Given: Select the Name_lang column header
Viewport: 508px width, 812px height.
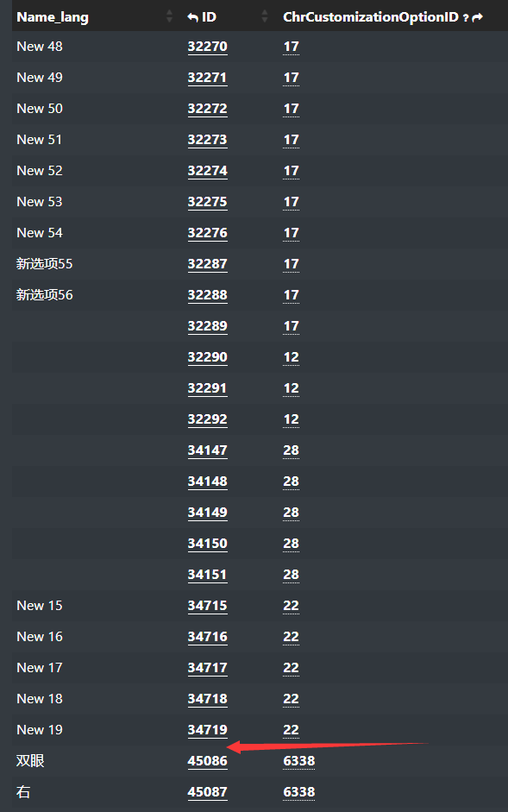Looking at the screenshot, I should tap(53, 17).
